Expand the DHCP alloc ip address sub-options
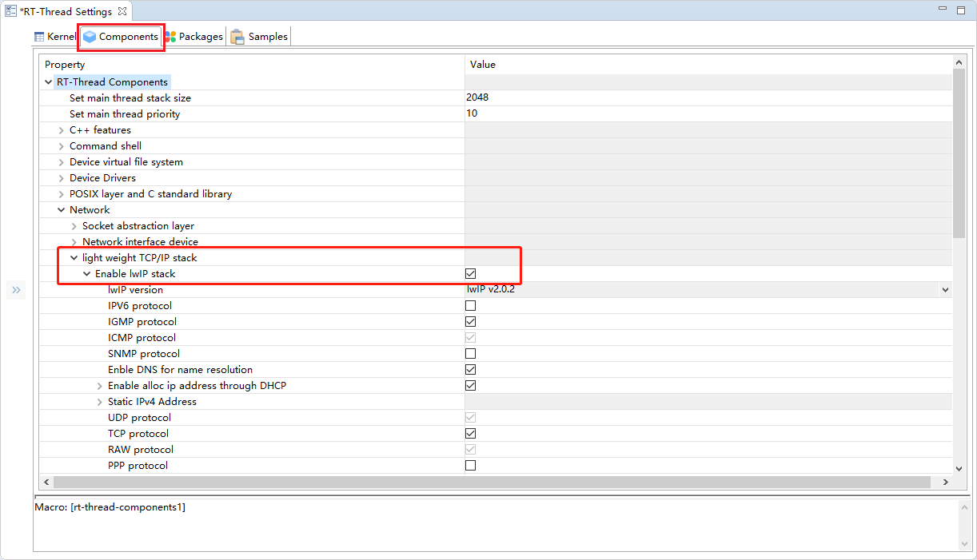The width and height of the screenshot is (977, 560). 99,386
